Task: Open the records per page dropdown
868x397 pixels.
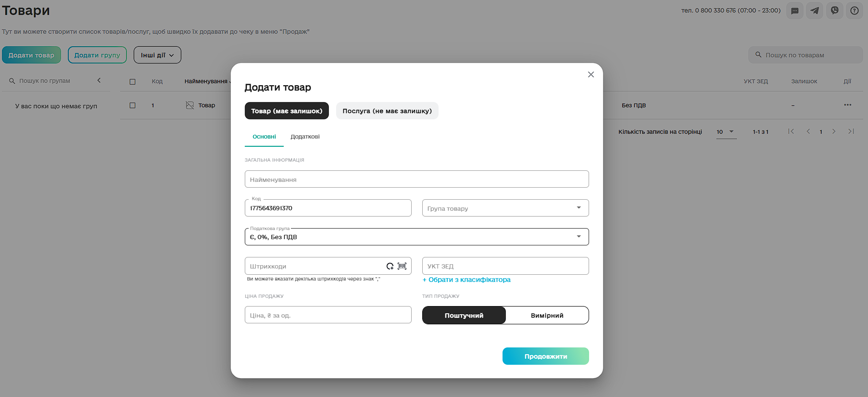Action: [726, 132]
